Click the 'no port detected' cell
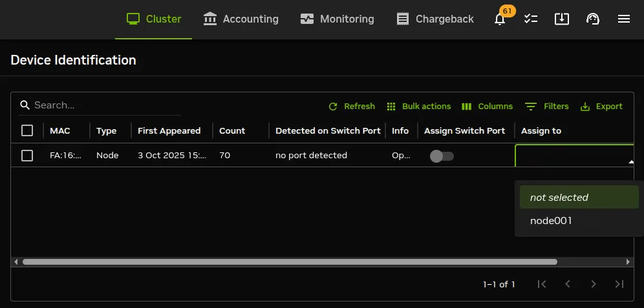Image resolution: width=644 pixels, height=308 pixels. [x=311, y=156]
